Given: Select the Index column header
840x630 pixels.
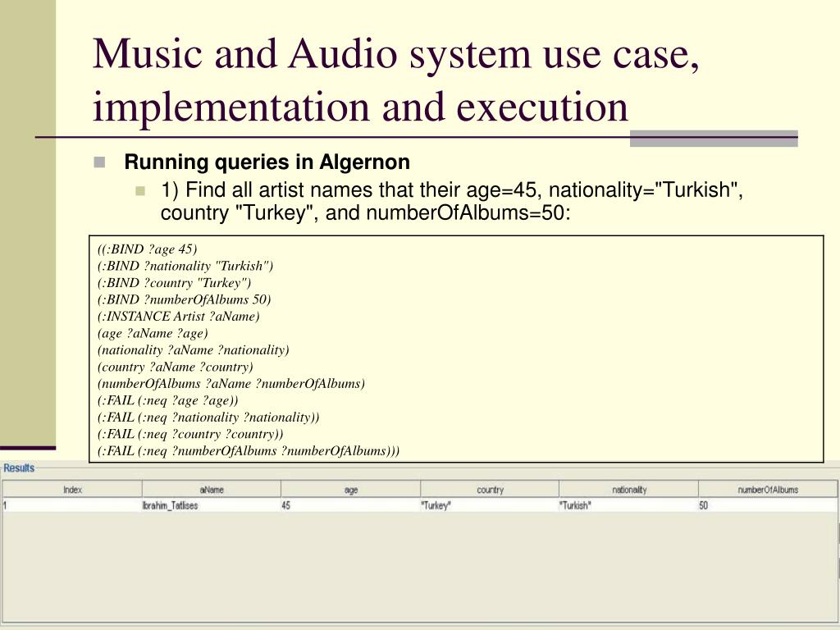Looking at the screenshot, I should tap(72, 489).
